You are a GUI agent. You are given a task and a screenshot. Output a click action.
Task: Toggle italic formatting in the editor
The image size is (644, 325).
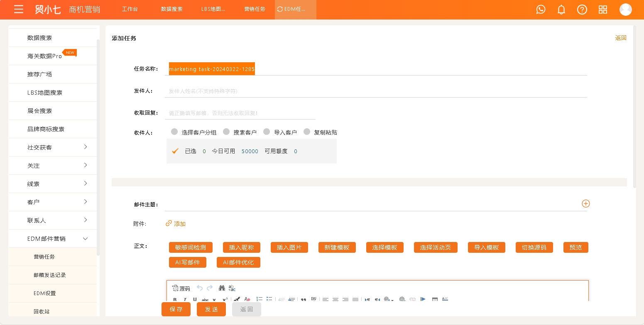(x=185, y=299)
